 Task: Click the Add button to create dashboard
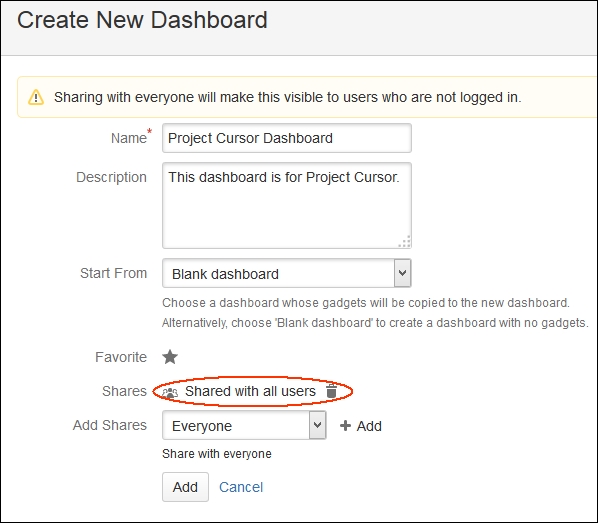[x=185, y=487]
